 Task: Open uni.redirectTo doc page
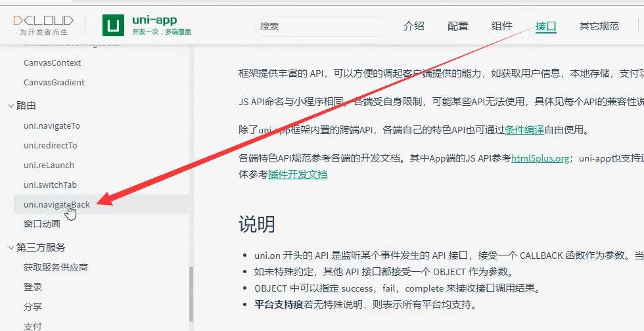[50, 145]
